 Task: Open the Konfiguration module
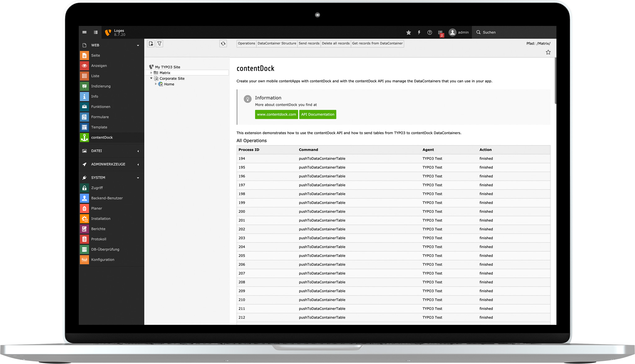click(x=111, y=260)
